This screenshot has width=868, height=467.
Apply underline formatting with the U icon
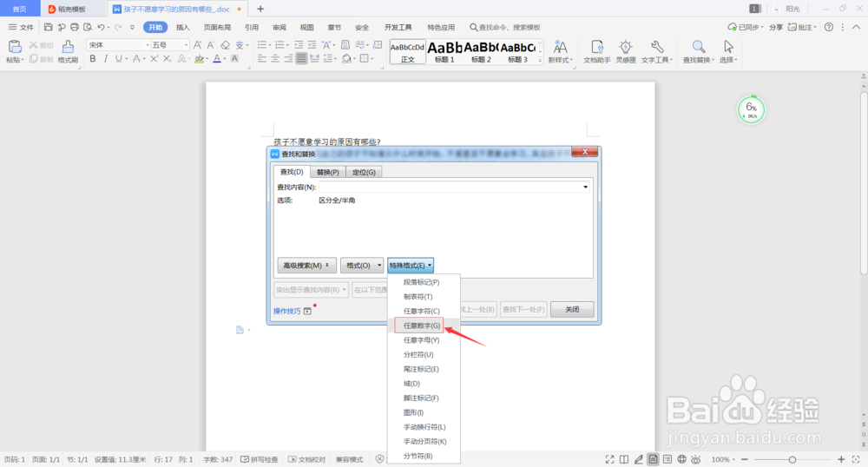(x=118, y=59)
